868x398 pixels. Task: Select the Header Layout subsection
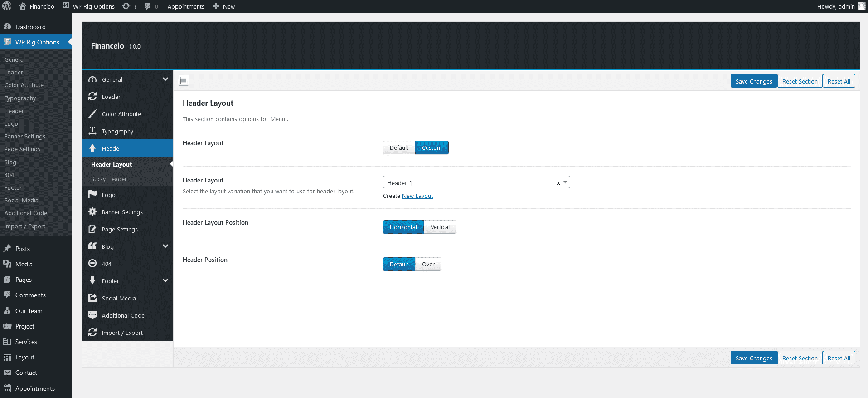point(112,164)
